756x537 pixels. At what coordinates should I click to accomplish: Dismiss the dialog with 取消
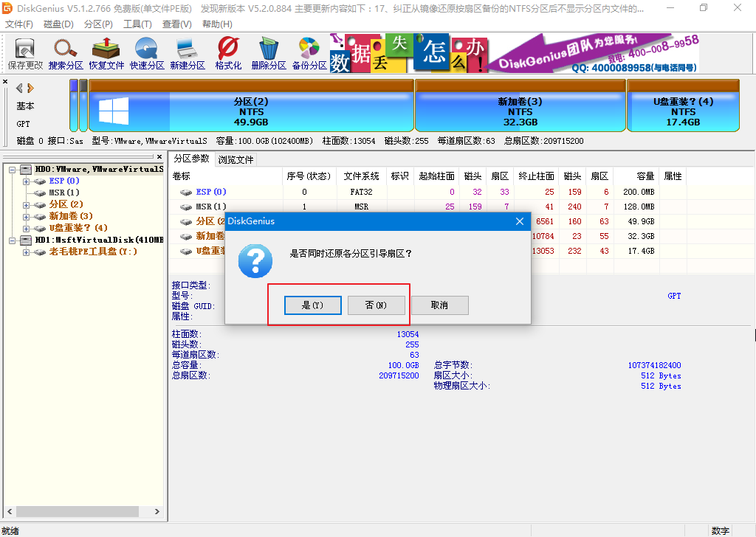click(439, 305)
